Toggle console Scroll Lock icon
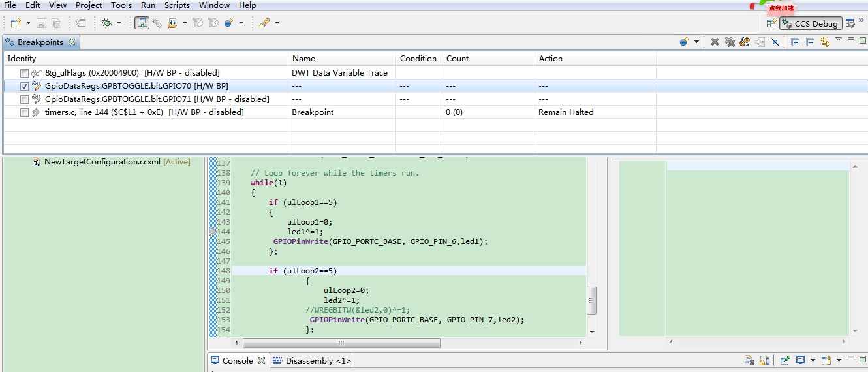 [x=764, y=360]
